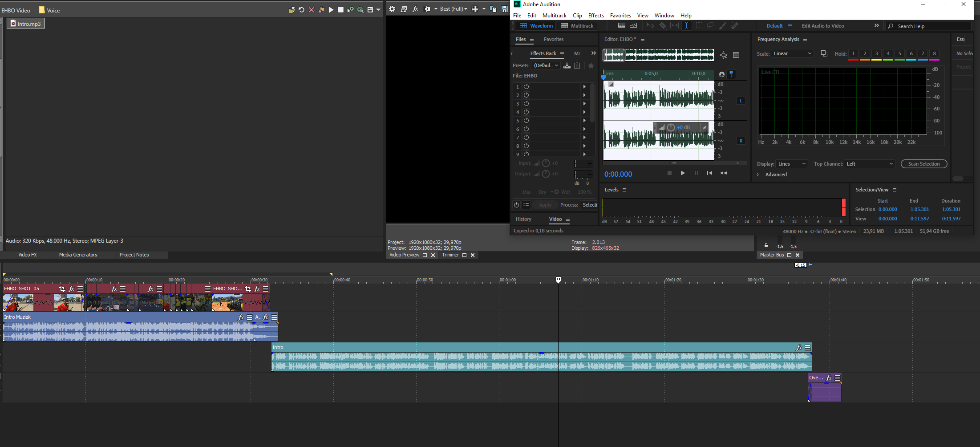Toggle power for effects rack slot 1
Viewport: 980px width, 447px height.
[526, 87]
